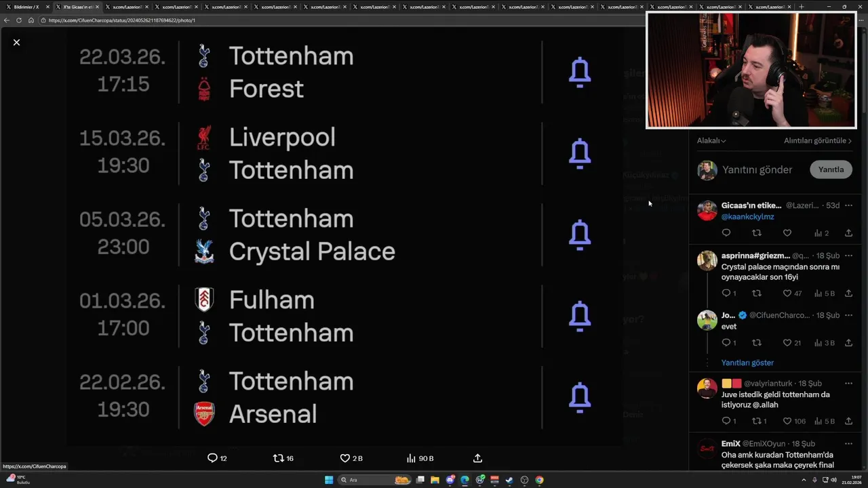
Task: Expand 'Alıntıları görüntüle' quotes view
Action: pos(817,140)
